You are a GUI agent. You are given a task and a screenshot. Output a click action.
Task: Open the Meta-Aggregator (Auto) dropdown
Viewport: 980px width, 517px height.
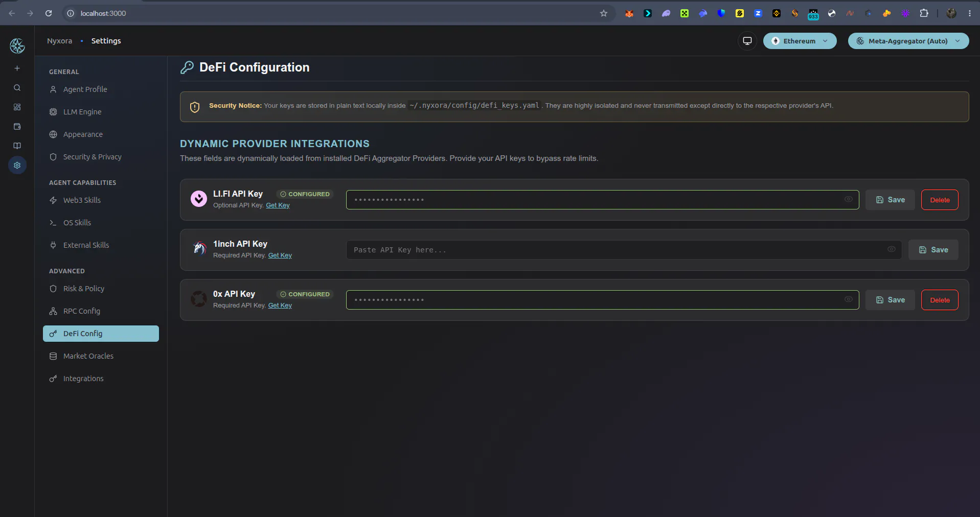pos(908,41)
